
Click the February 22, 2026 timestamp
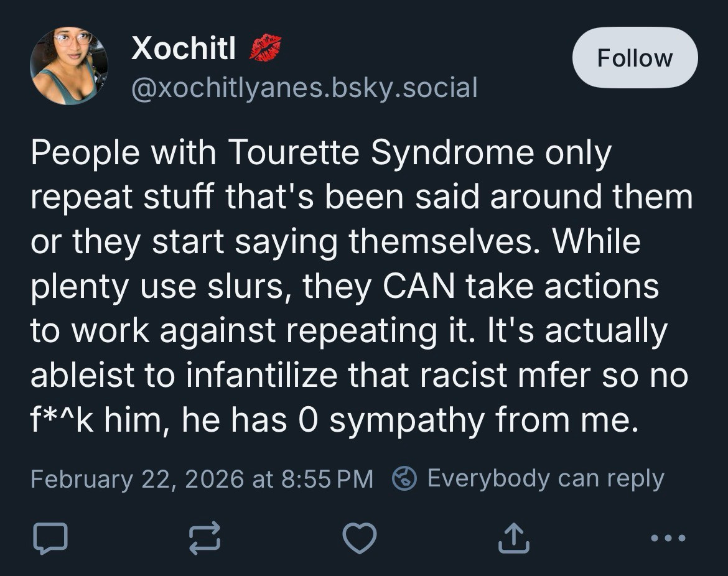coord(137,479)
